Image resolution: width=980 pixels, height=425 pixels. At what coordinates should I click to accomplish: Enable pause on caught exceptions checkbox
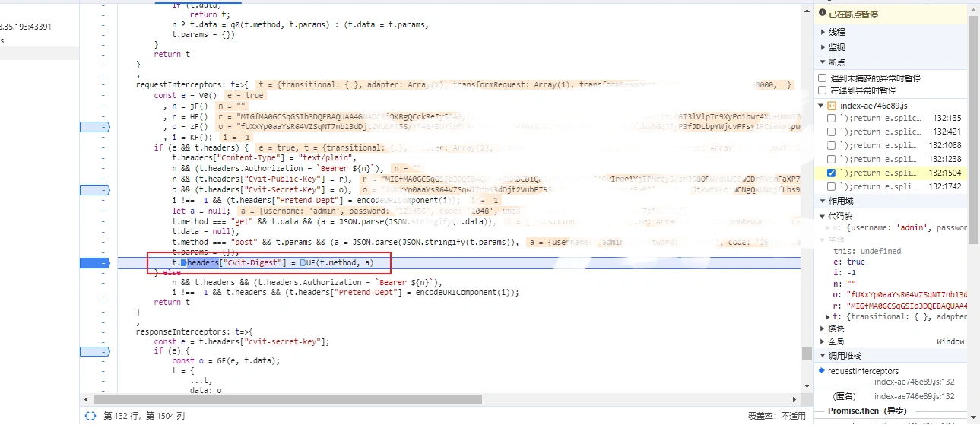point(822,90)
